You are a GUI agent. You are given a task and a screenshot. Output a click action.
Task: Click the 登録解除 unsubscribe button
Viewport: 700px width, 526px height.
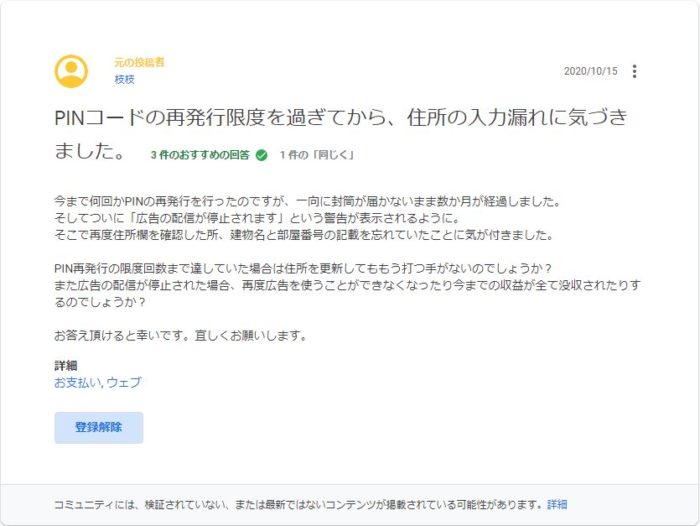coord(99,427)
